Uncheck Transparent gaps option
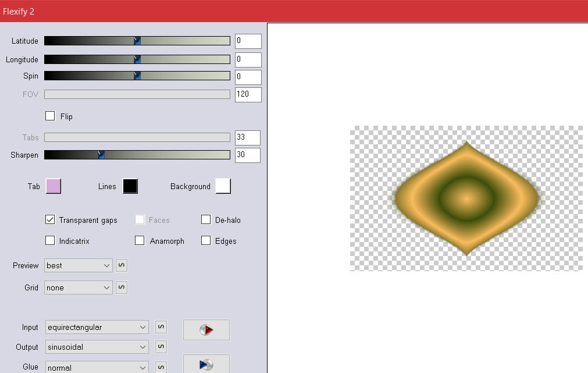Image resolution: width=588 pixels, height=373 pixels. (x=50, y=220)
